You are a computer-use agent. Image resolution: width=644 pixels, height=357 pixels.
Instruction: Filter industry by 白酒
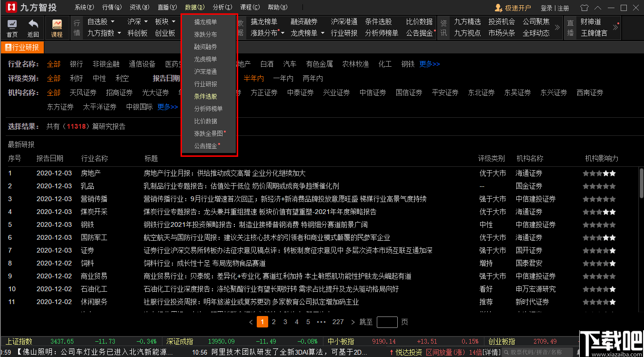(x=267, y=64)
